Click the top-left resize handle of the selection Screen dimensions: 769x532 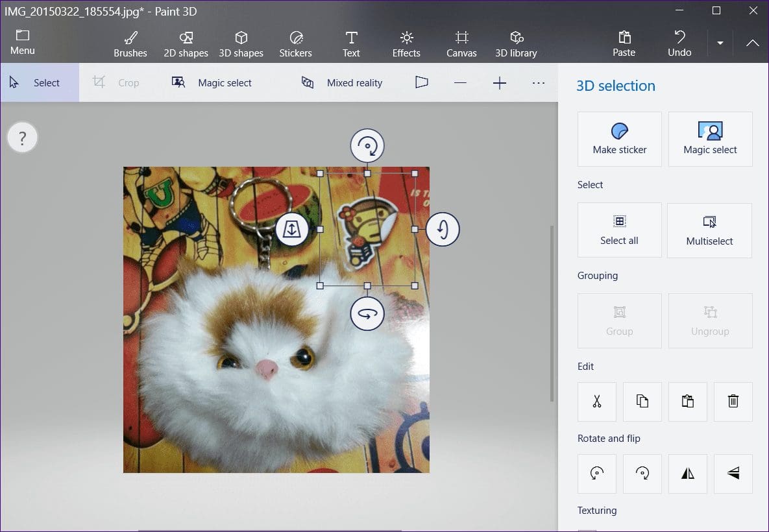click(x=320, y=174)
